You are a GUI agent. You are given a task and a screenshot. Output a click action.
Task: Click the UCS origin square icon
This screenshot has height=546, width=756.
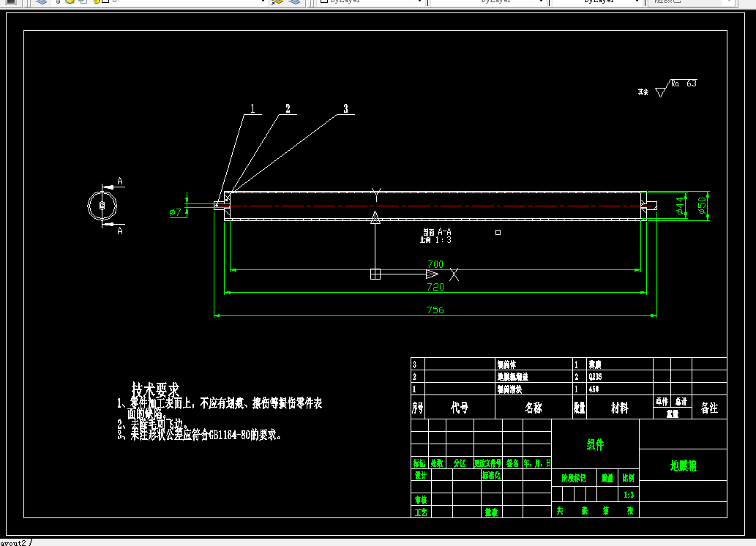click(375, 274)
